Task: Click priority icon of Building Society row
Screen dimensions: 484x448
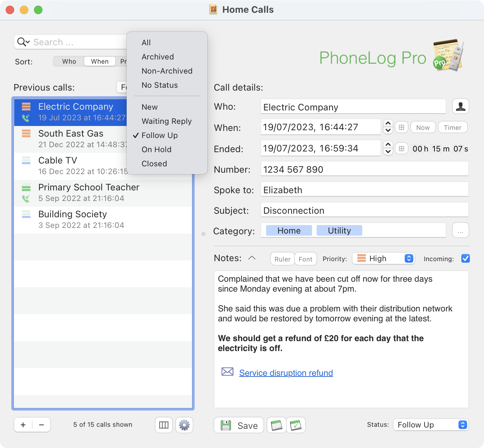Action: pos(26,214)
